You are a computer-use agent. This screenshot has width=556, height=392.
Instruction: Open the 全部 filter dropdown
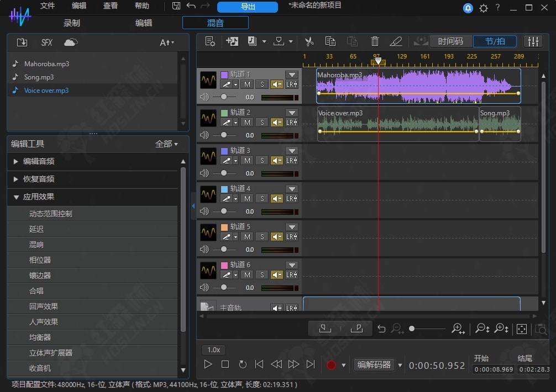166,144
